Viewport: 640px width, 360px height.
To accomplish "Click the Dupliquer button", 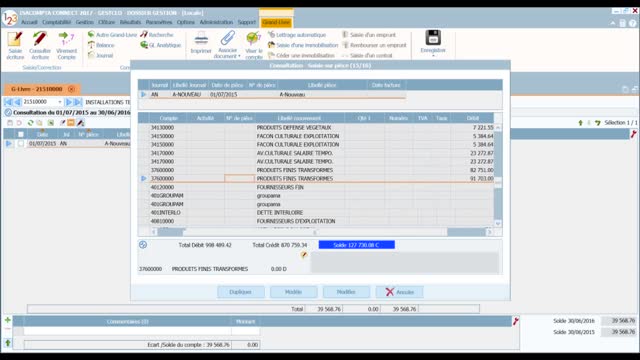I will [x=240, y=292].
